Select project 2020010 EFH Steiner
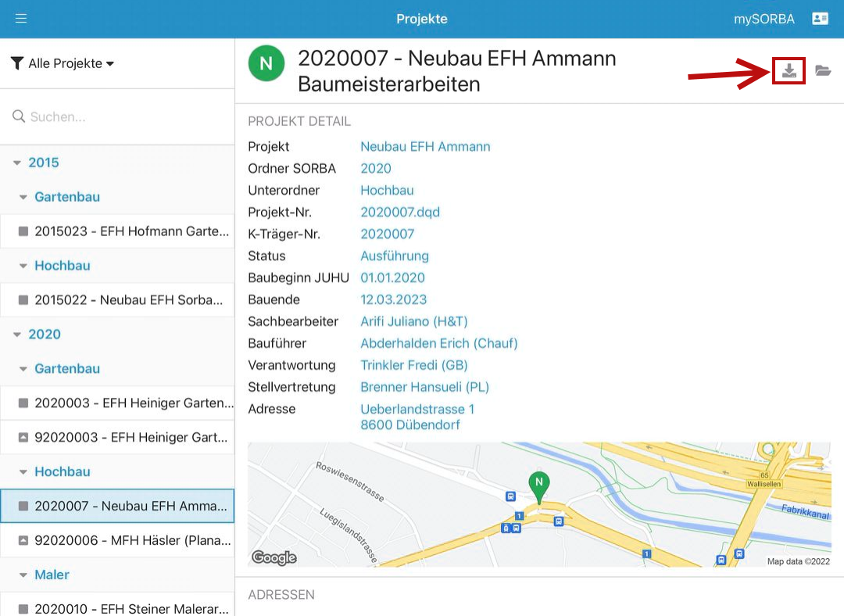The image size is (844, 616). [125, 608]
